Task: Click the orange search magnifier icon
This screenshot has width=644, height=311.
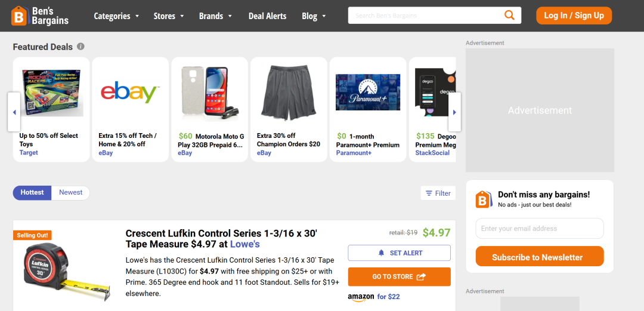Action: point(509,16)
